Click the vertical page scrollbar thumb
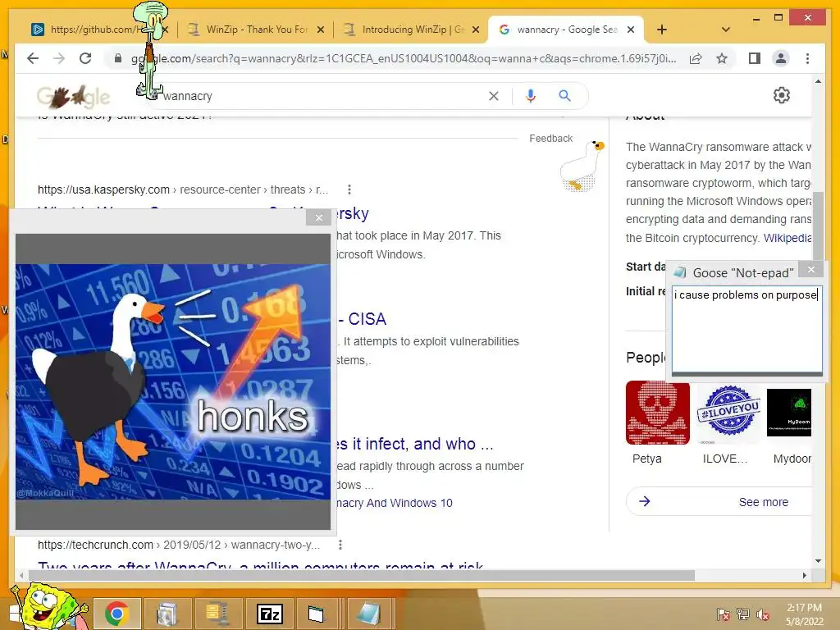Viewport: 840px width, 630px height. tap(818, 225)
